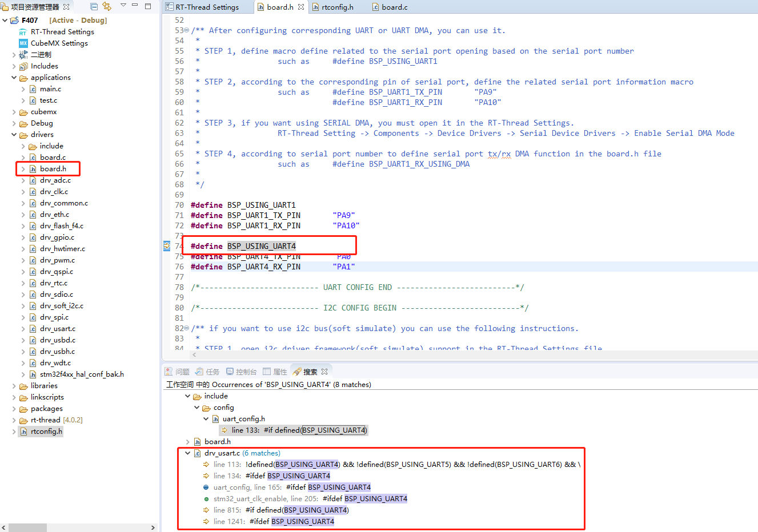Open the 问题 Problems tab
758x532 pixels.
[177, 372]
